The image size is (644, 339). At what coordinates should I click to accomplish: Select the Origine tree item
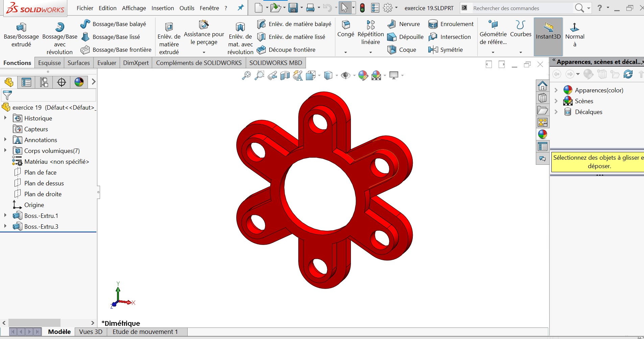click(x=28, y=205)
